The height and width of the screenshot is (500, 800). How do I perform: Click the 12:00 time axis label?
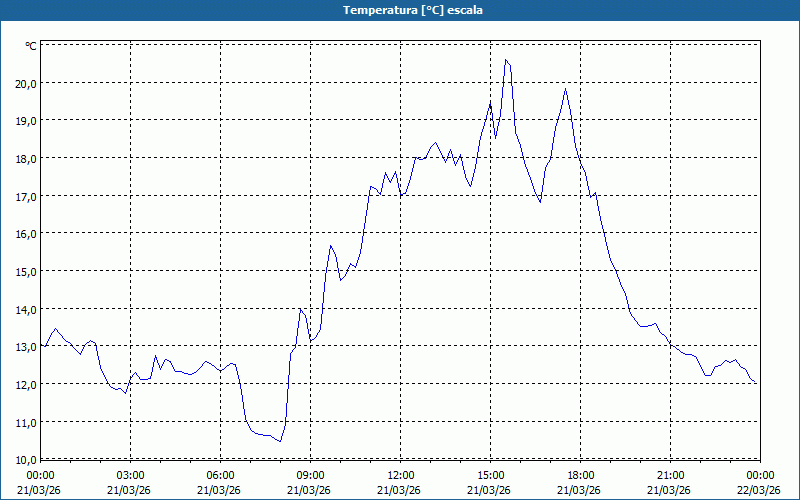400,475
